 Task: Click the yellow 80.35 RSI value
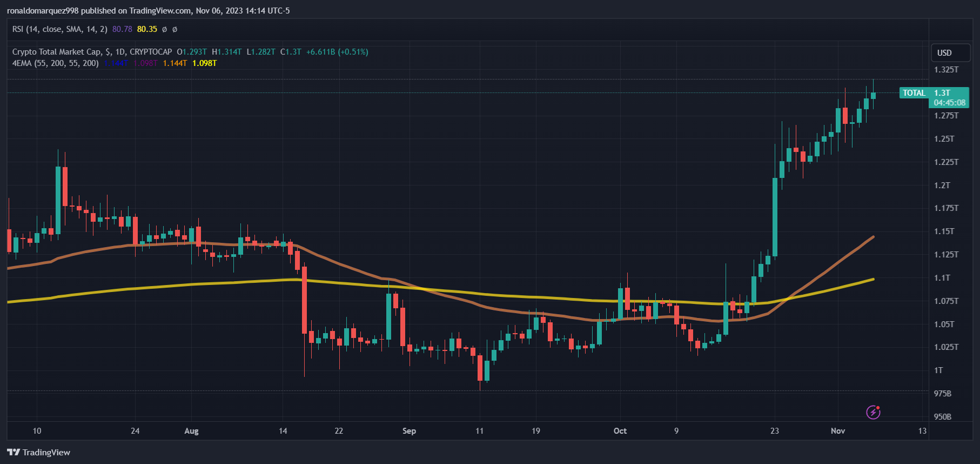point(147,29)
